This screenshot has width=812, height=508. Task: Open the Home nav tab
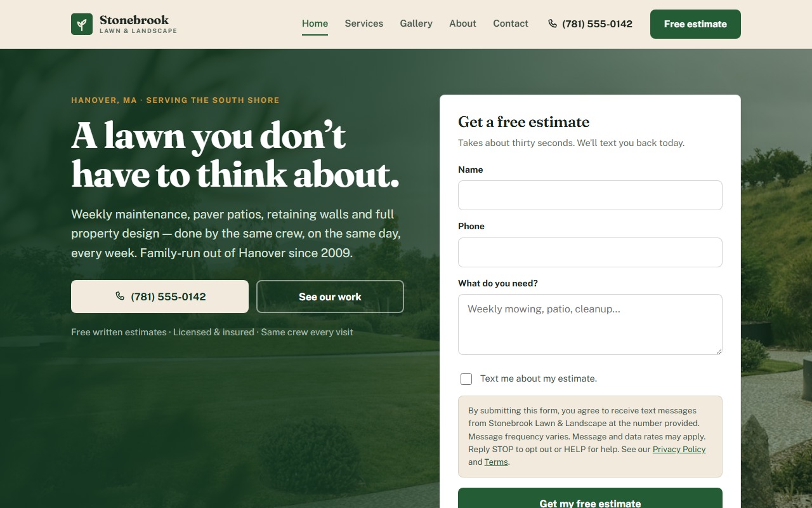click(x=315, y=23)
